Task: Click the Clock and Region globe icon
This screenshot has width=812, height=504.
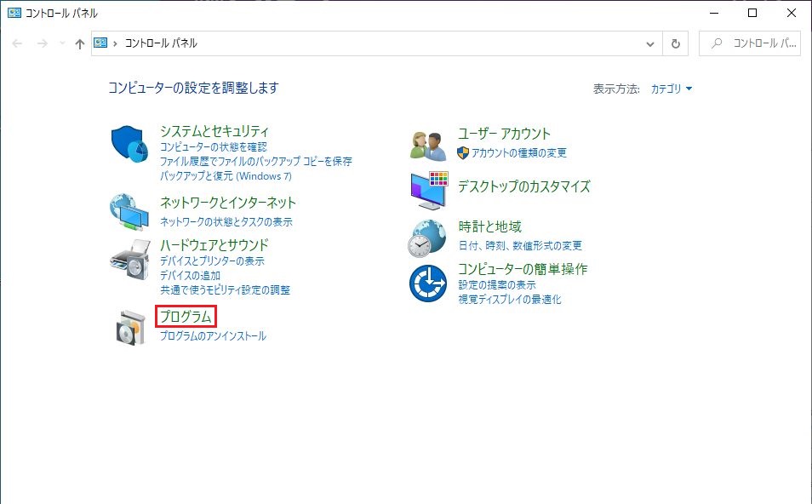Action: pos(426,238)
